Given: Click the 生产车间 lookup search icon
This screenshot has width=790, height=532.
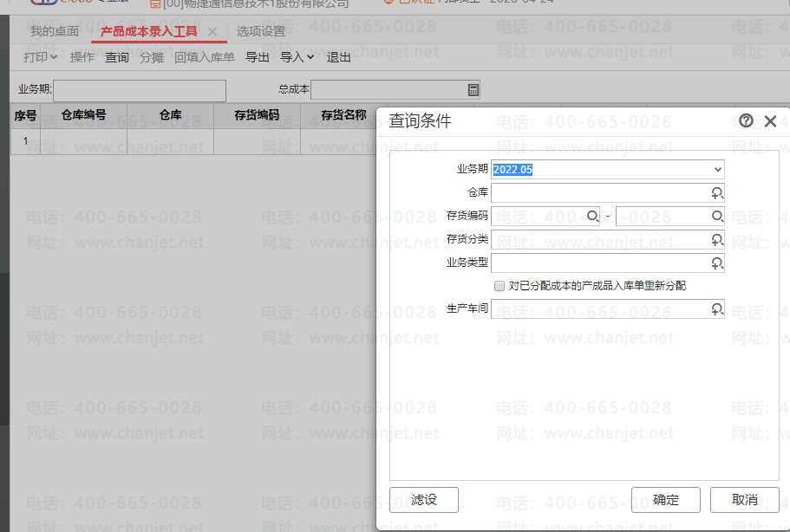Looking at the screenshot, I should pyautogui.click(x=717, y=309).
